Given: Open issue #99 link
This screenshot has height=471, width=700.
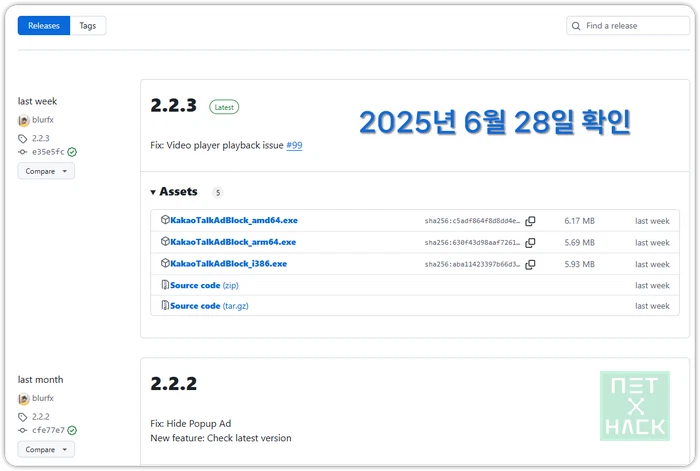Looking at the screenshot, I should (294, 145).
